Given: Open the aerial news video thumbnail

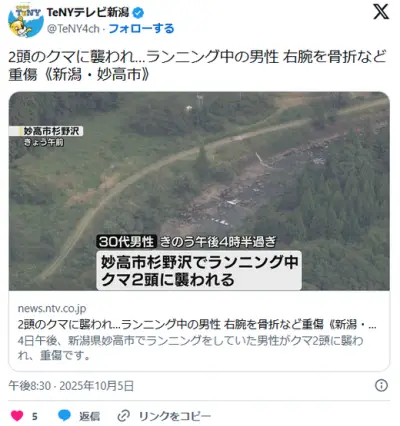Looking at the screenshot, I should coord(199,191).
